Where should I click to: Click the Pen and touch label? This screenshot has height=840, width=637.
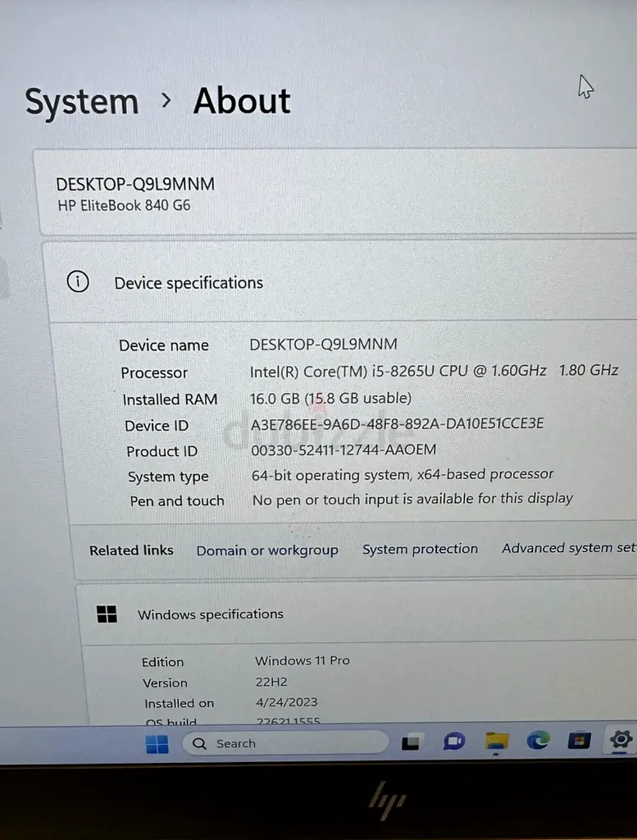pos(176,501)
